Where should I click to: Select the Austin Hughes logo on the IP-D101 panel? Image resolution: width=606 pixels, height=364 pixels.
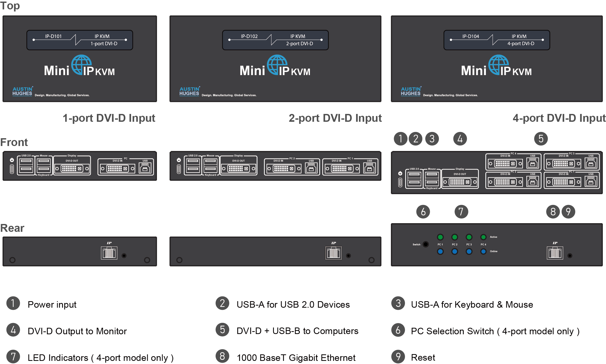pos(23,91)
